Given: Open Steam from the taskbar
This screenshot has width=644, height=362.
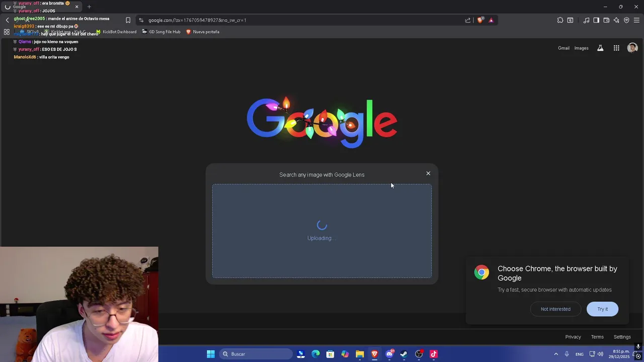Looking at the screenshot, I should coord(404,354).
